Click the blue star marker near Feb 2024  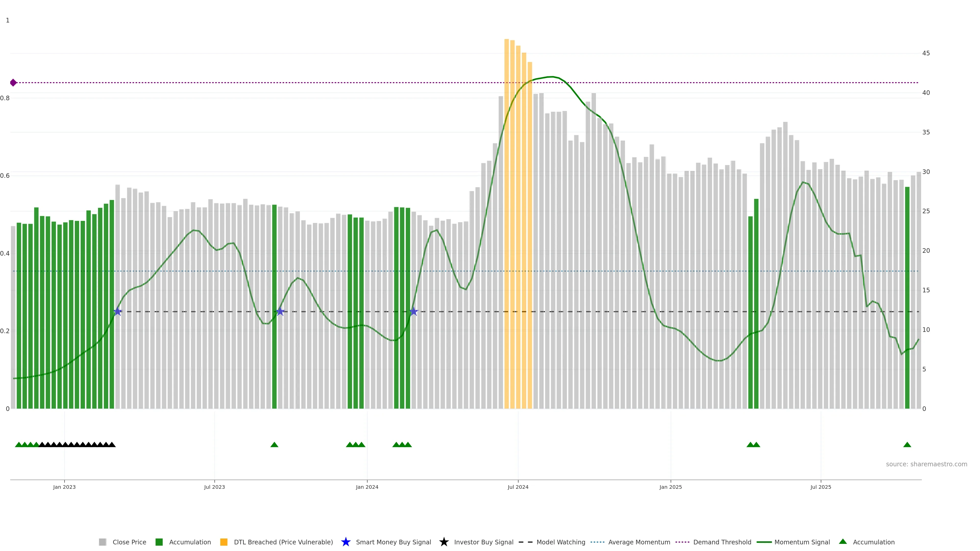click(414, 311)
